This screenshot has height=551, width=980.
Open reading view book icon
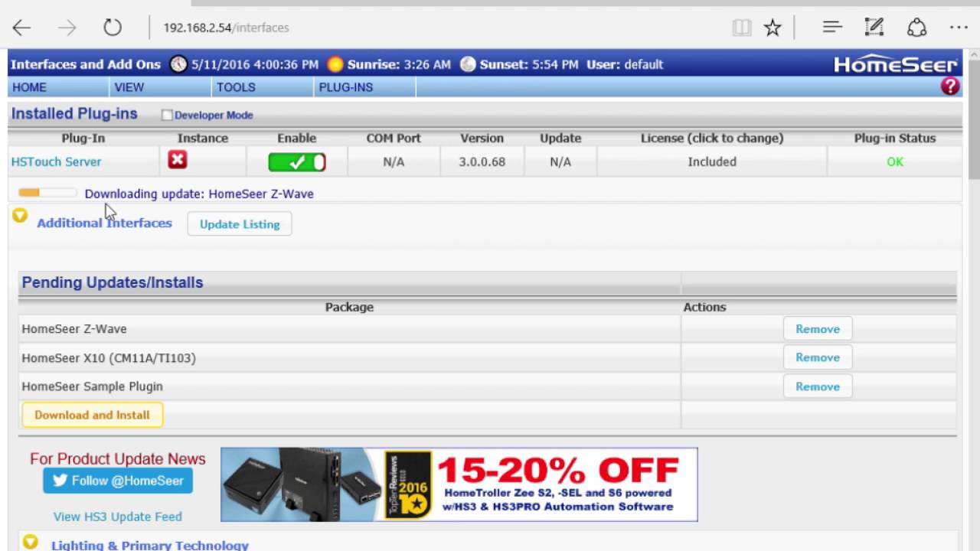(741, 28)
